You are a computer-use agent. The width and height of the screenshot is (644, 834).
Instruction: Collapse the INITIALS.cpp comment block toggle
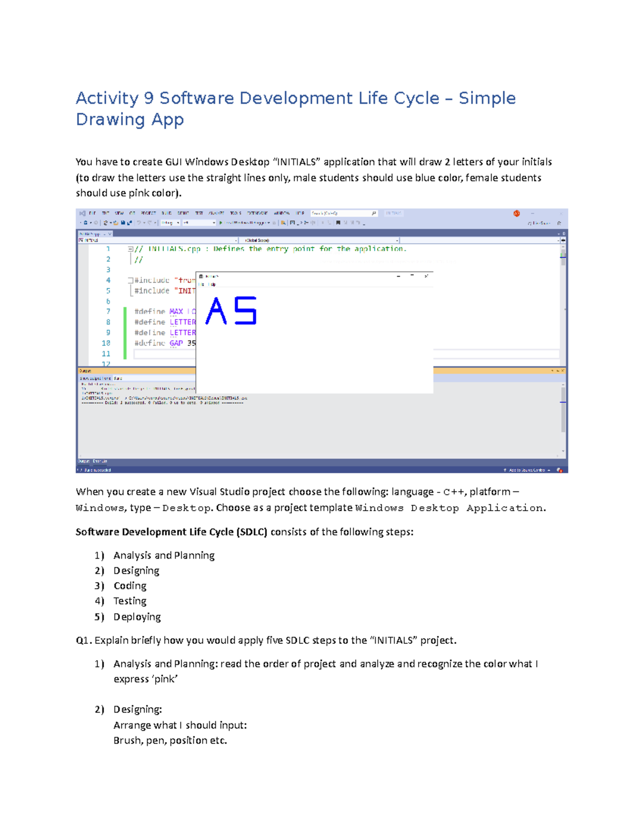click(x=130, y=249)
